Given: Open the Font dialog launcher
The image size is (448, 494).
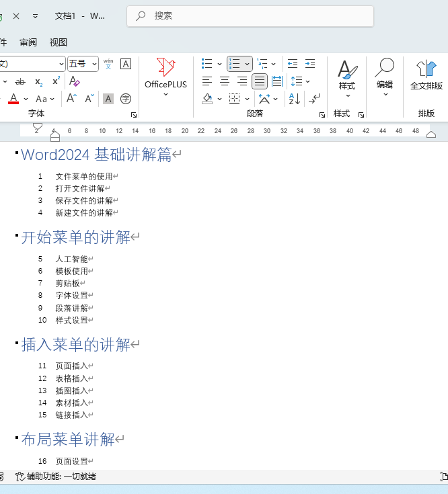Looking at the screenshot, I should [134, 115].
